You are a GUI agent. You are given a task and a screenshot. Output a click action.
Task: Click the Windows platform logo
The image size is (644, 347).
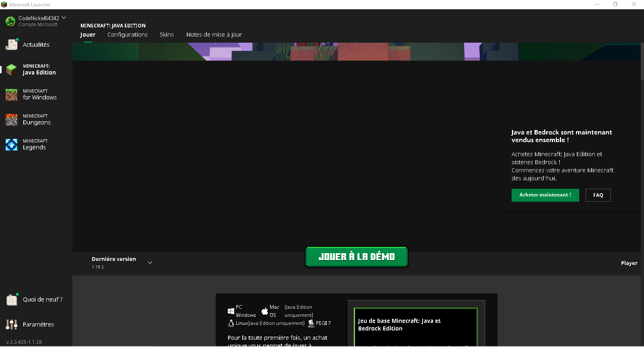(231, 311)
